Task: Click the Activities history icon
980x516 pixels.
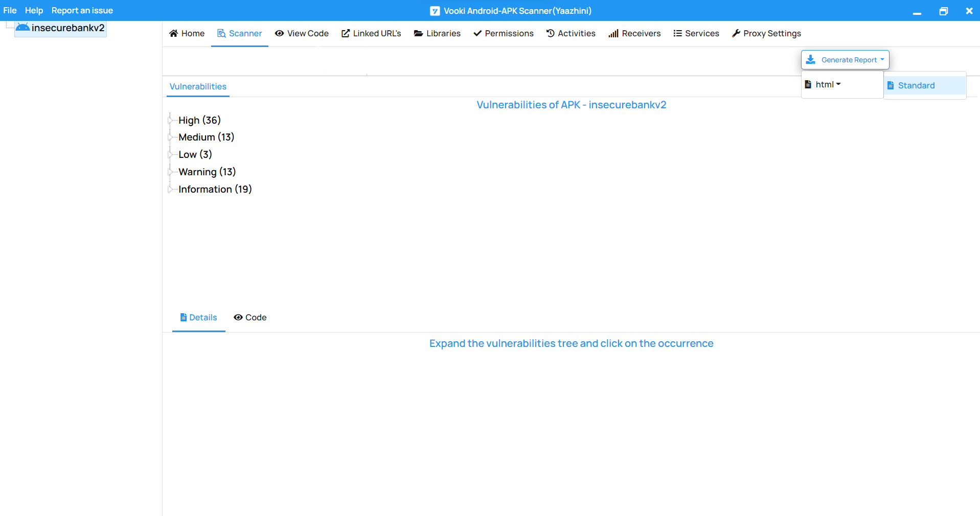Action: pyautogui.click(x=550, y=33)
